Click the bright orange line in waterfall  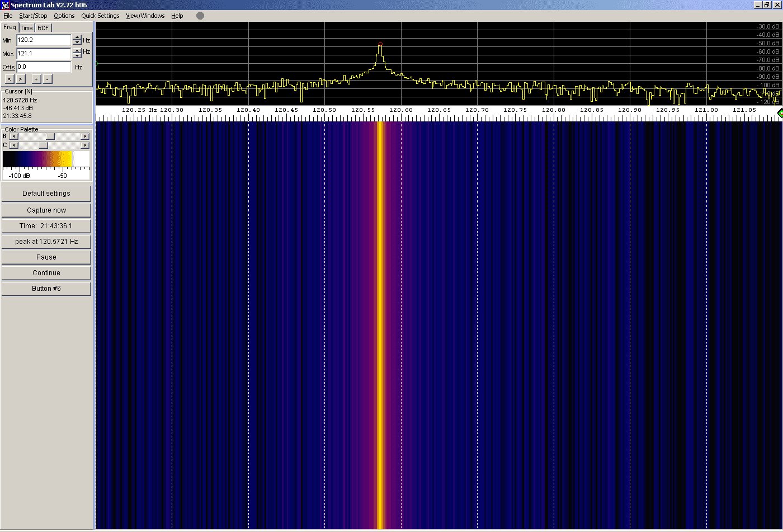pyautogui.click(x=380, y=324)
